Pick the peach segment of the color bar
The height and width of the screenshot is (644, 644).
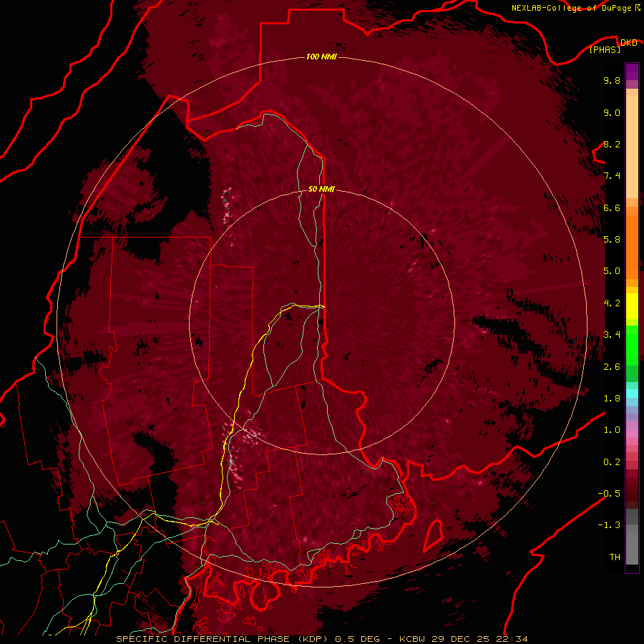(x=632, y=147)
